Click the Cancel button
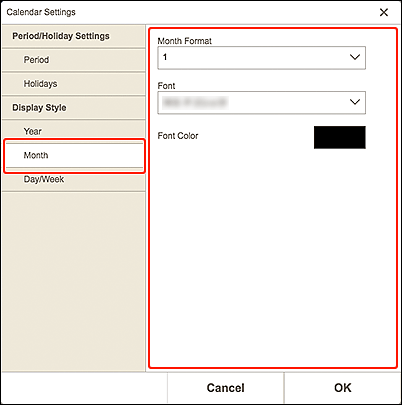Image resolution: width=402 pixels, height=405 pixels. (x=226, y=388)
